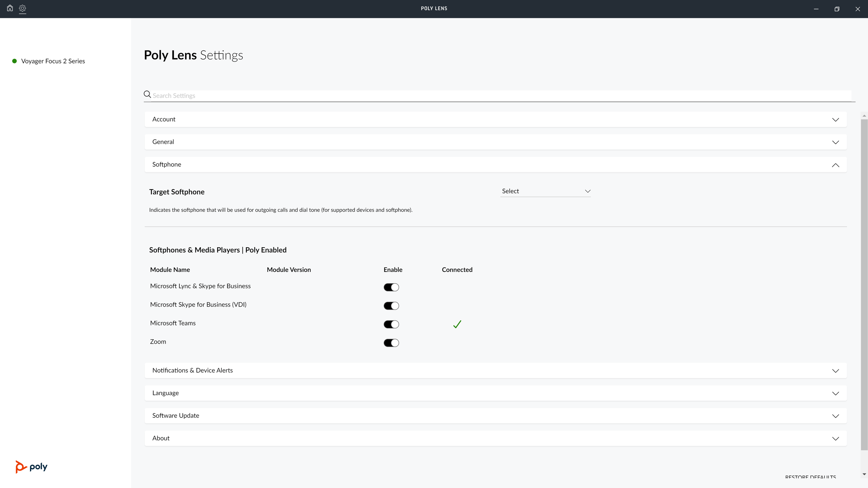Select Voyager Focus 2 Series device
The image size is (868, 488).
pos(53,61)
